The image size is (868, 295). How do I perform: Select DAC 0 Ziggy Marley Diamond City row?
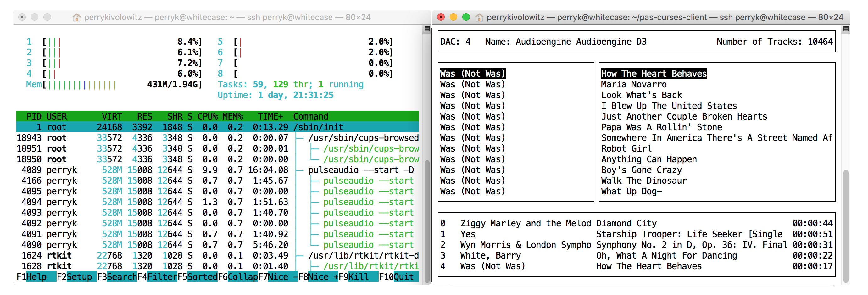click(637, 224)
